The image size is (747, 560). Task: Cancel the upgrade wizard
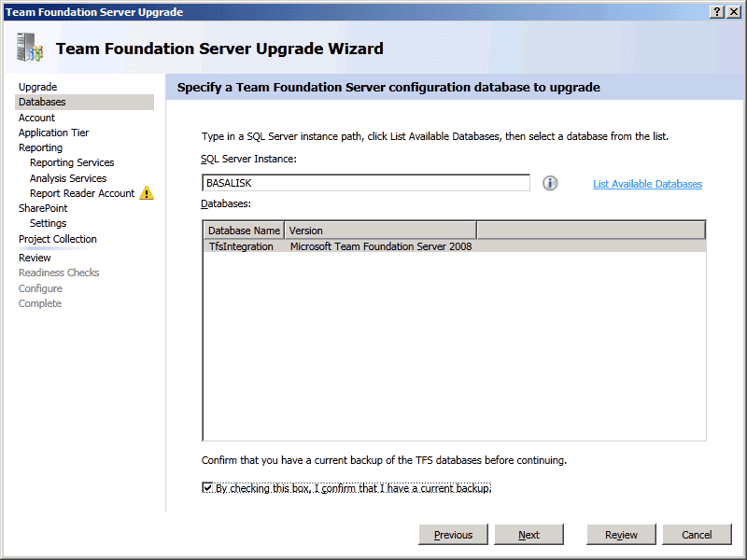click(697, 535)
